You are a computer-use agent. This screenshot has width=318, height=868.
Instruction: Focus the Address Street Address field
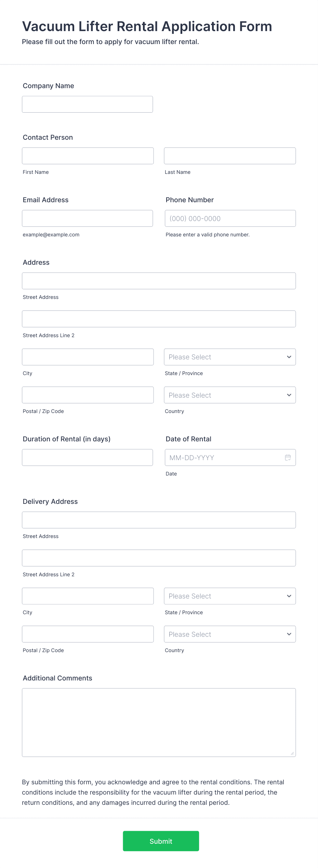tap(159, 281)
